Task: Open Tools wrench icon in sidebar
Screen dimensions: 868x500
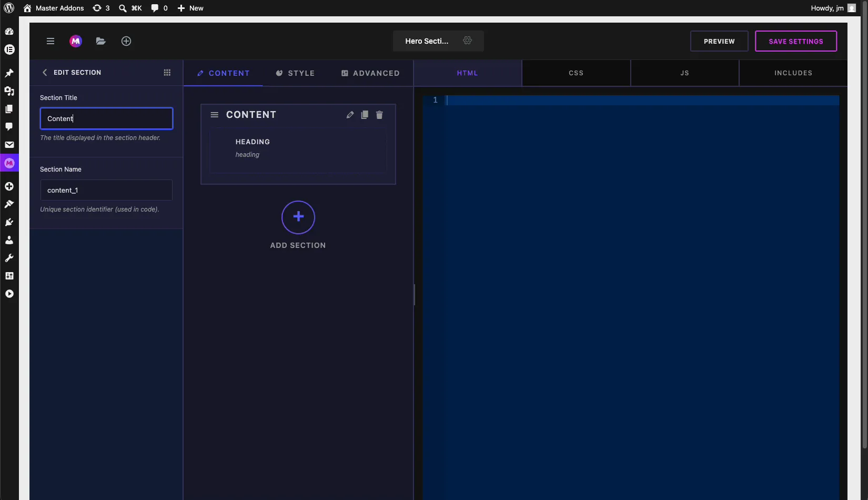Action: (x=9, y=258)
